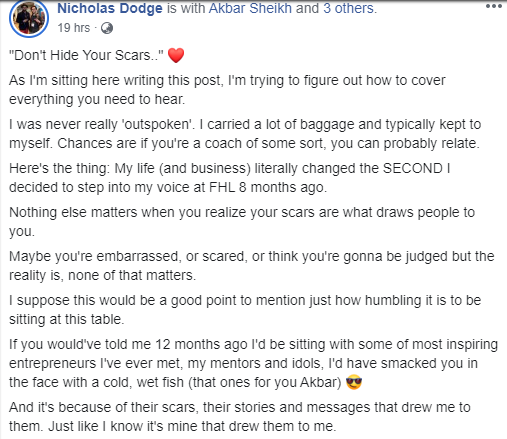The width and height of the screenshot is (507, 439).
Task: Click the paragraph starting 'Nothing else matters'
Action: pyautogui.click(x=242, y=222)
